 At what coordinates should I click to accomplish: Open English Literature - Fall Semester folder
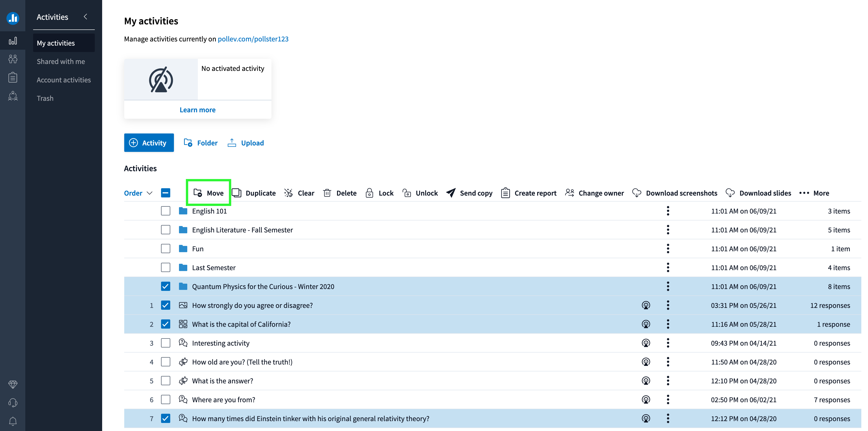pos(242,230)
